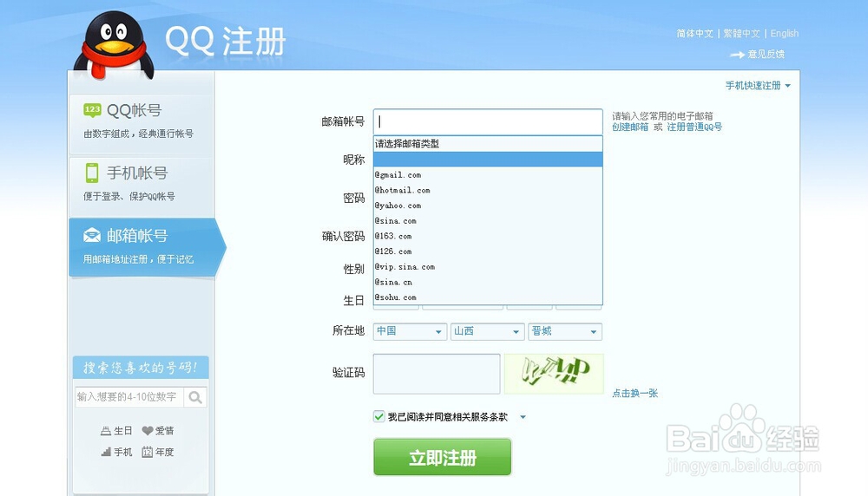Image resolution: width=868 pixels, height=496 pixels.
Task: Switch language to 繁體中文
Action: [x=742, y=34]
